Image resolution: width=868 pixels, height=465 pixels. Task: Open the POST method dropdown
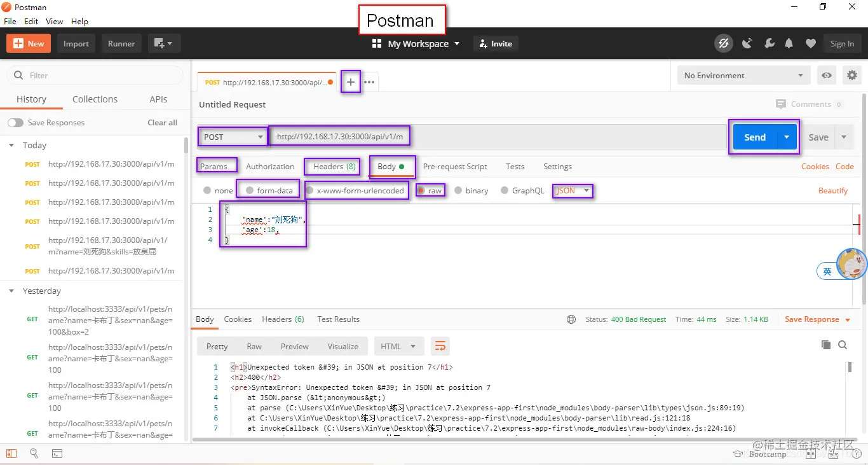(x=233, y=137)
